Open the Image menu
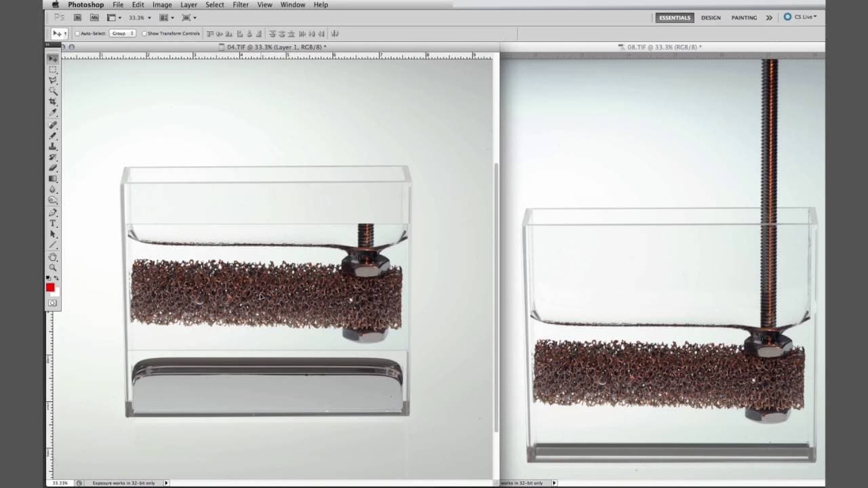 click(x=162, y=5)
